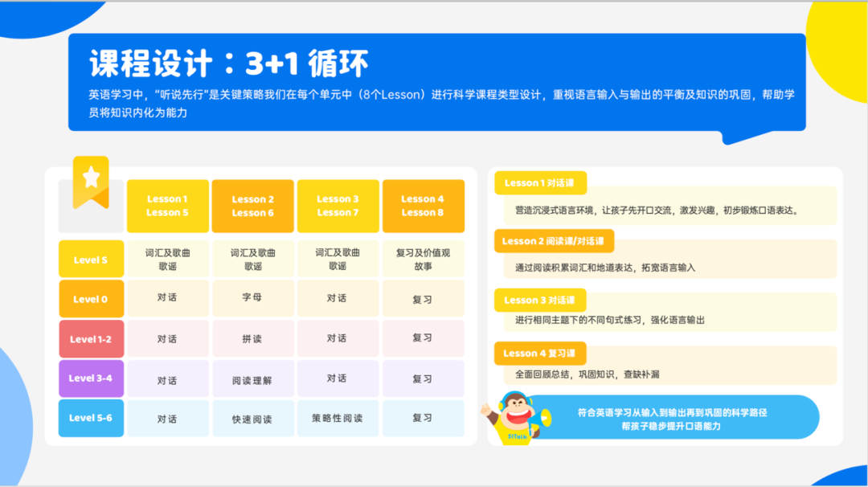868x487 pixels.
Task: Select the "Lesson 2 阅读课/对话课" tag
Action: [554, 241]
